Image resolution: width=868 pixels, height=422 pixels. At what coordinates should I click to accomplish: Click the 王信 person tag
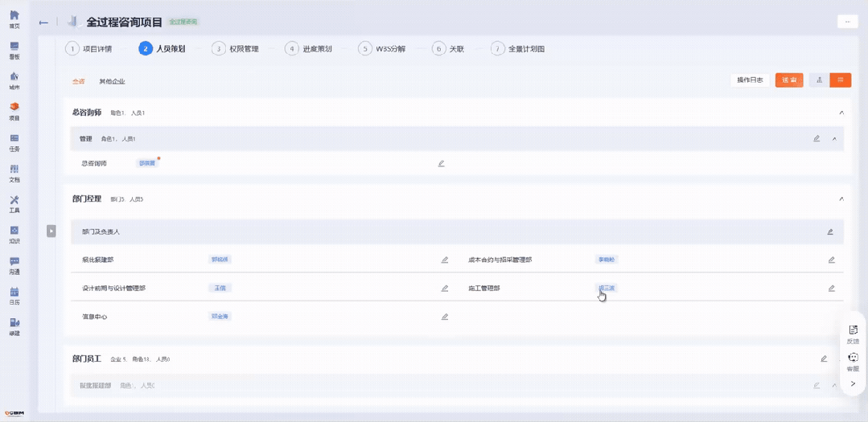coord(220,288)
